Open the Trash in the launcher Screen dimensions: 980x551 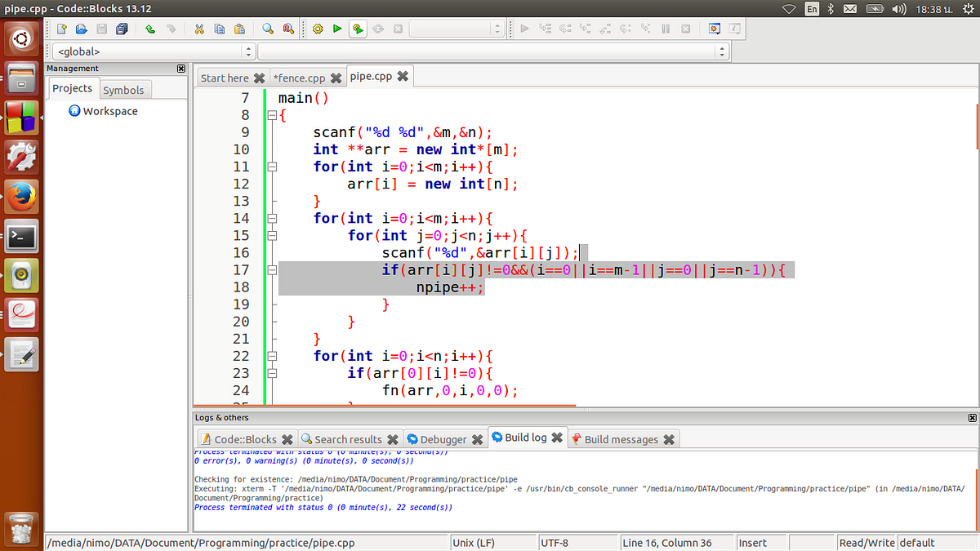[21, 527]
